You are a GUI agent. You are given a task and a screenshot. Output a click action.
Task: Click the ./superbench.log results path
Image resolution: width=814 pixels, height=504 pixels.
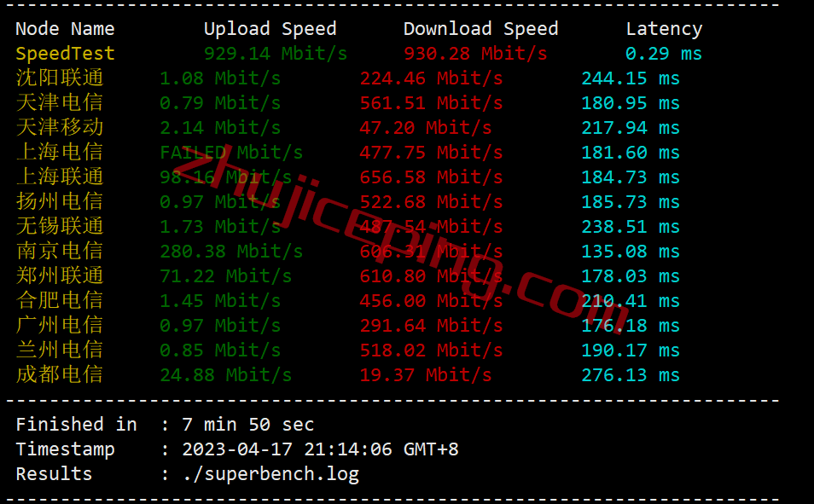click(270, 474)
